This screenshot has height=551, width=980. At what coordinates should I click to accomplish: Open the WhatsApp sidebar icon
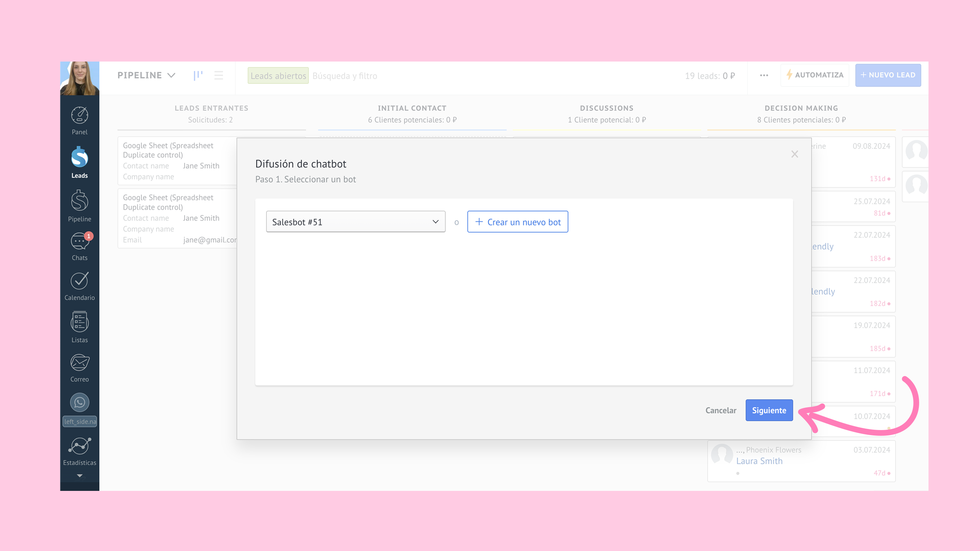79,402
